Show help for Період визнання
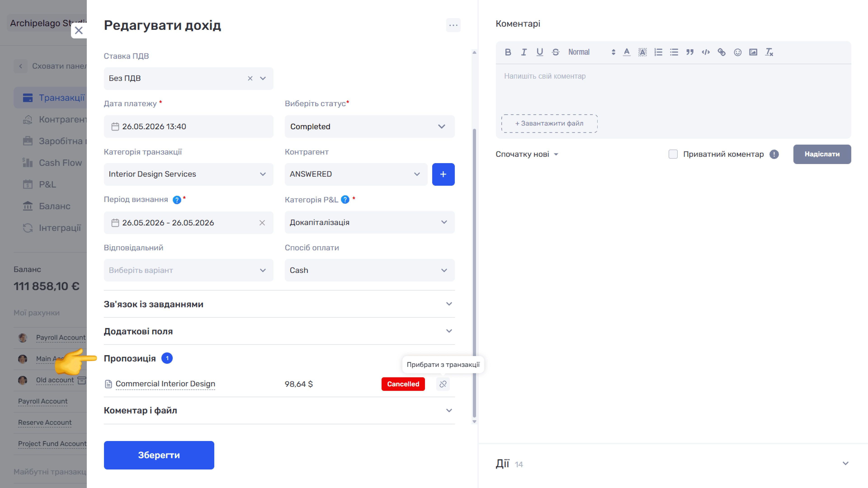This screenshot has height=488, width=868. point(177,200)
